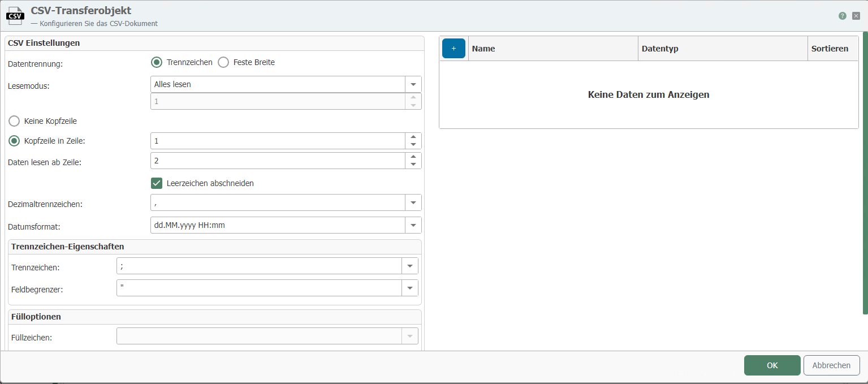Open the Feldbegrenzer dropdown
868x384 pixels.
click(410, 287)
